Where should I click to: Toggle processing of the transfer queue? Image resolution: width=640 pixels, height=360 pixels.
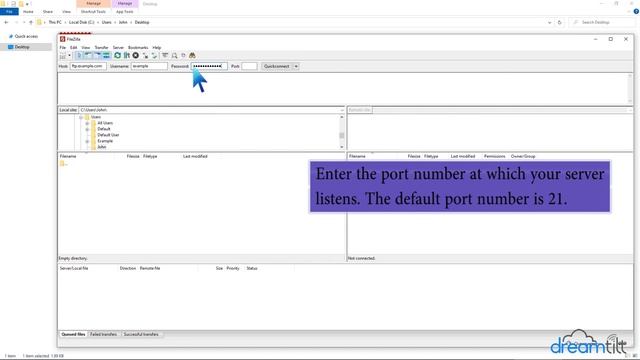tap(127, 56)
